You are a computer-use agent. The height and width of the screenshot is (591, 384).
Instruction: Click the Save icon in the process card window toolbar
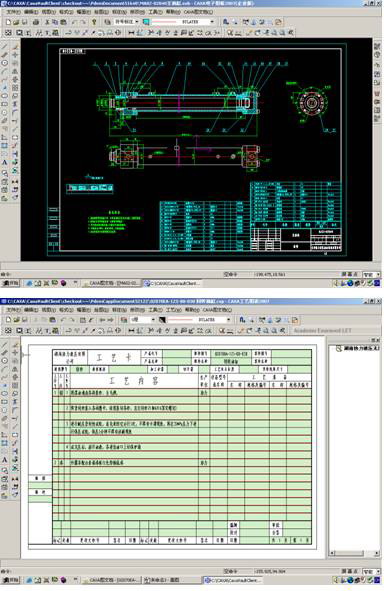[25, 320]
